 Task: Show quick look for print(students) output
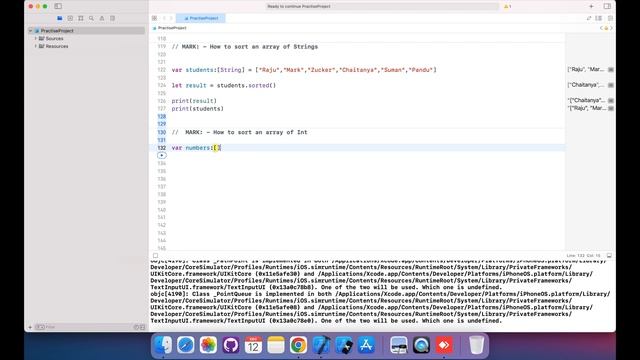(x=611, y=109)
